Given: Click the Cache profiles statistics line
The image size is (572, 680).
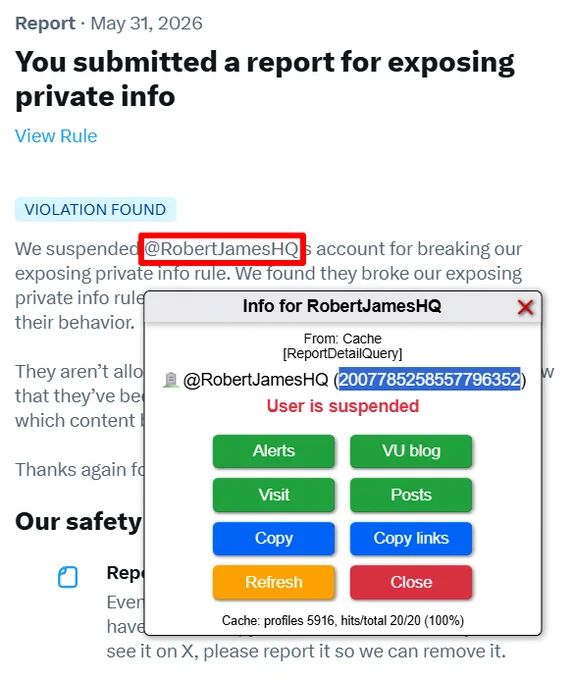Looking at the screenshot, I should 343,621.
